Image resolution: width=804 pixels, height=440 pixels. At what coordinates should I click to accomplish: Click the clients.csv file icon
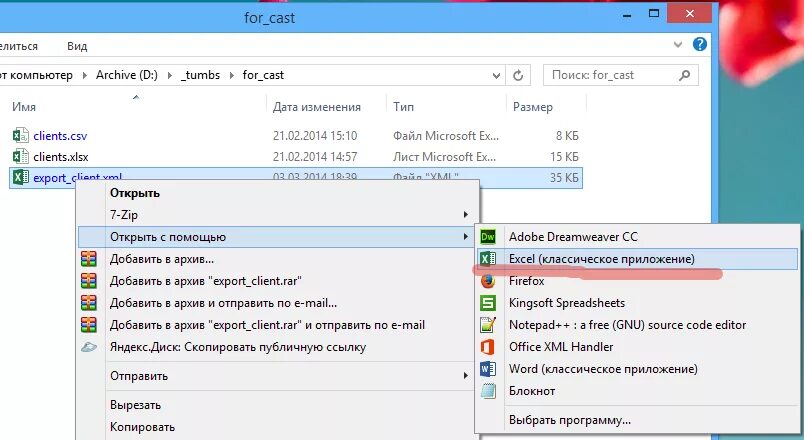point(21,135)
